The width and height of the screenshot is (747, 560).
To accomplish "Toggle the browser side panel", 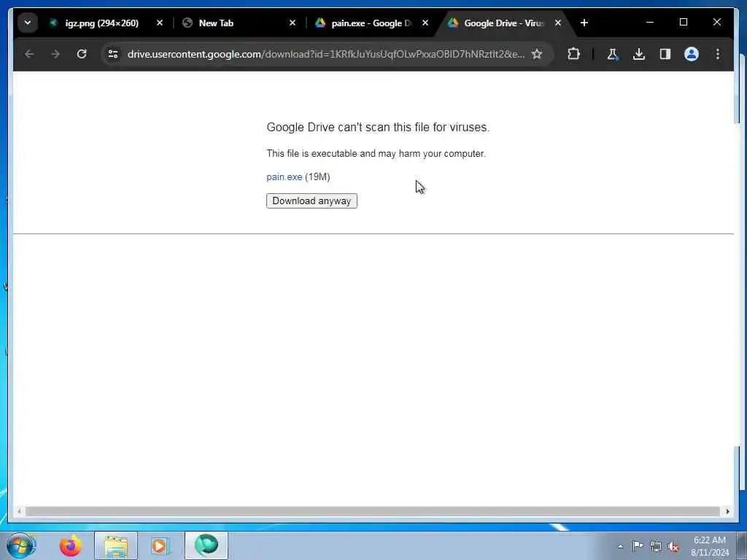I will 665,54.
